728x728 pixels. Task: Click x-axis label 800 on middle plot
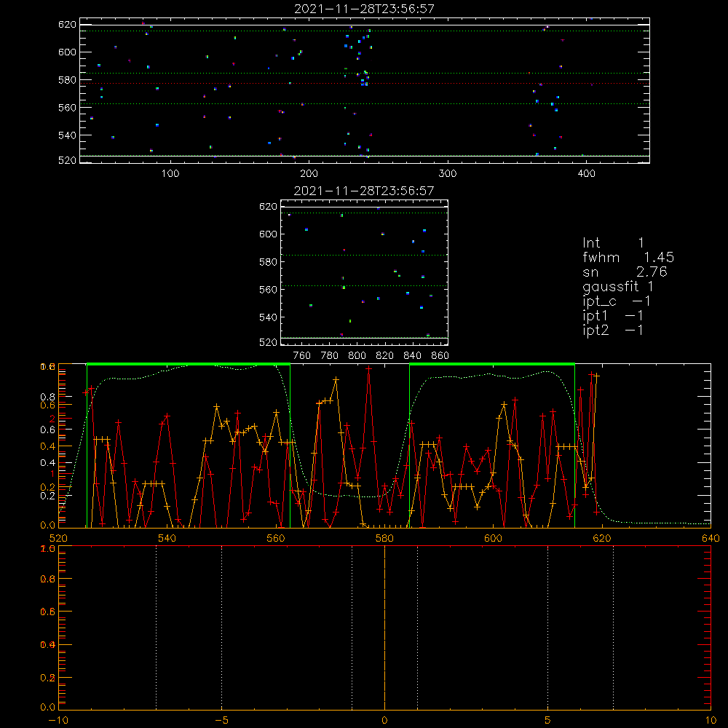click(357, 356)
